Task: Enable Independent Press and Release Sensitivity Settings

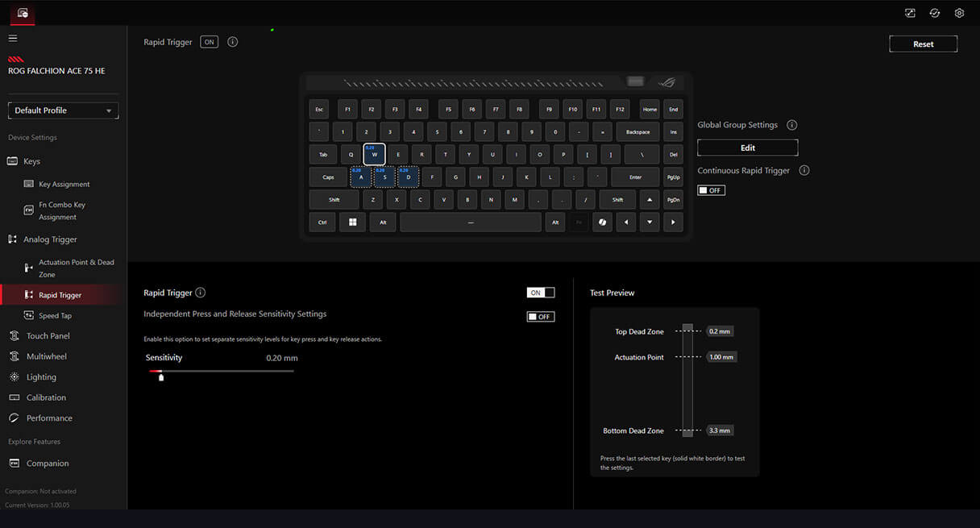Action: 540,317
